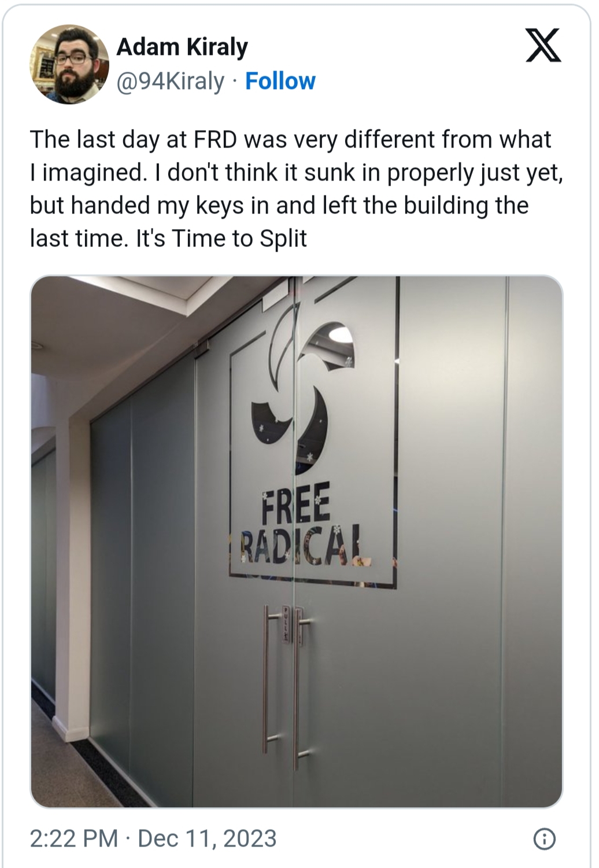This screenshot has height=868, width=599.
Task: Open the X logo link
Action: coord(543,46)
